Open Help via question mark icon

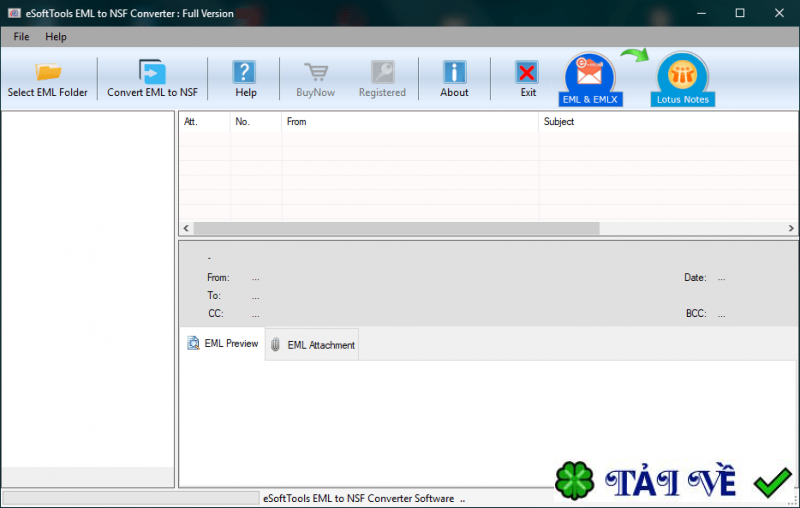(x=244, y=72)
